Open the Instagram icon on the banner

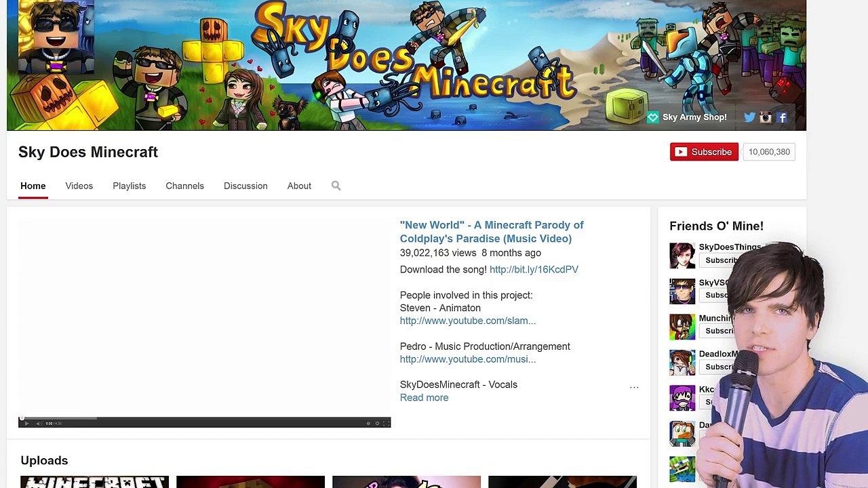[766, 117]
